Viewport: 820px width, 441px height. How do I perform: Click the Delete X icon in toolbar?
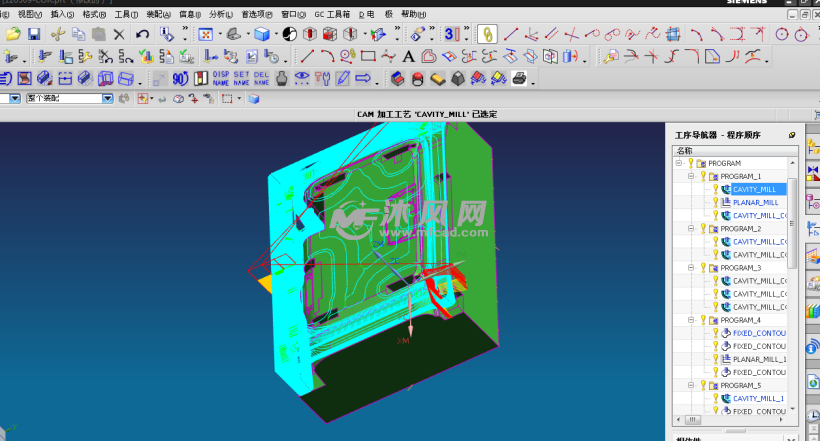click(x=119, y=35)
